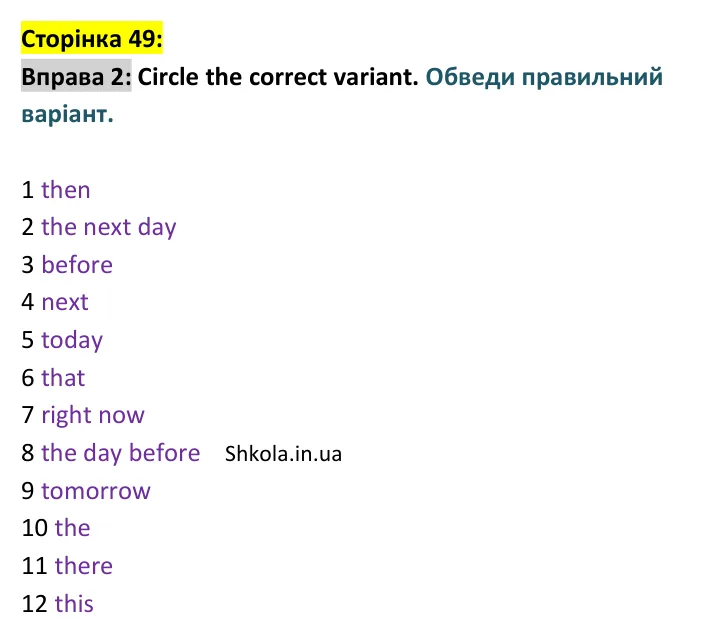Open the Shkola.in.ua watermark link
This screenshot has height=639, width=702.
pos(283,454)
